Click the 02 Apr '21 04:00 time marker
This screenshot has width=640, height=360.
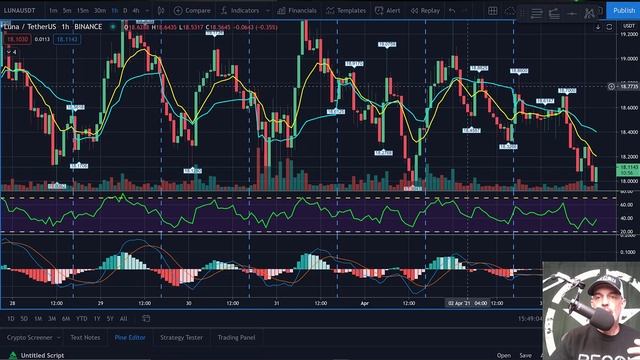point(467,303)
